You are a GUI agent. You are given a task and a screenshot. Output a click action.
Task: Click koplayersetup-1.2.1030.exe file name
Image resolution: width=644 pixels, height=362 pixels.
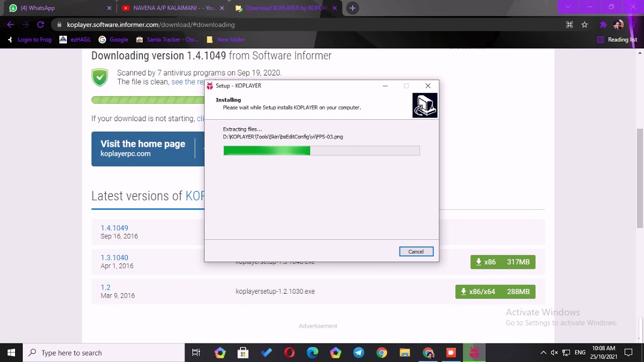click(275, 291)
